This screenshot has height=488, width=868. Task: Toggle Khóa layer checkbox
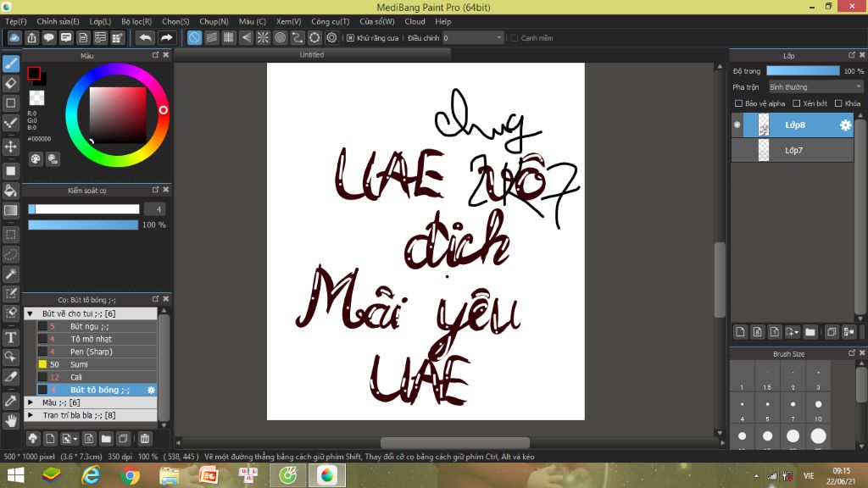click(838, 103)
